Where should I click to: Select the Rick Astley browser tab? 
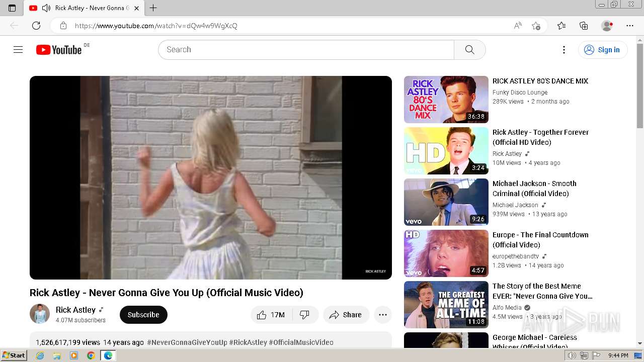pyautogui.click(x=84, y=8)
